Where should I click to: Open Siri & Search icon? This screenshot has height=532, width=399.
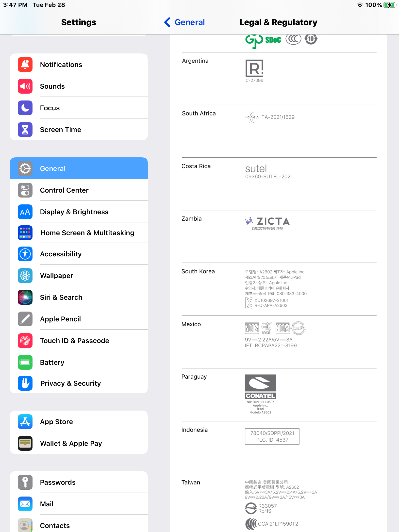click(25, 297)
